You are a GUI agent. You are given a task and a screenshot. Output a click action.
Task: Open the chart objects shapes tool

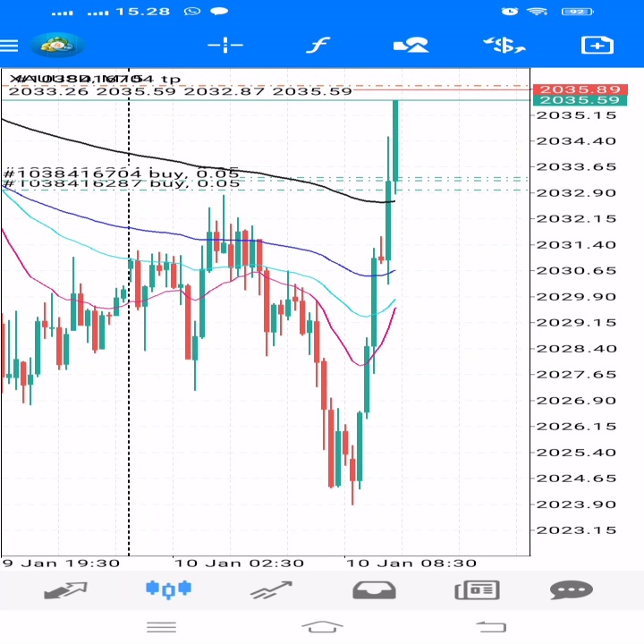coord(411,45)
